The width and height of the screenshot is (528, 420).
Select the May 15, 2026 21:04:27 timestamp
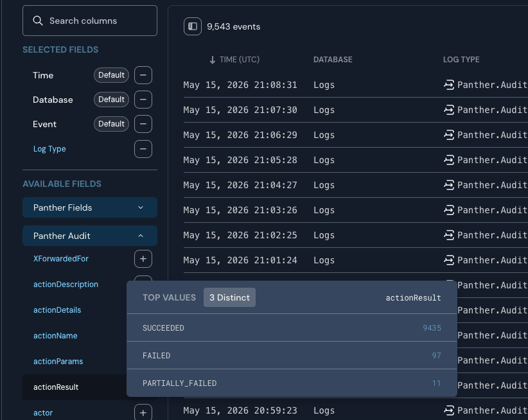[x=240, y=185]
